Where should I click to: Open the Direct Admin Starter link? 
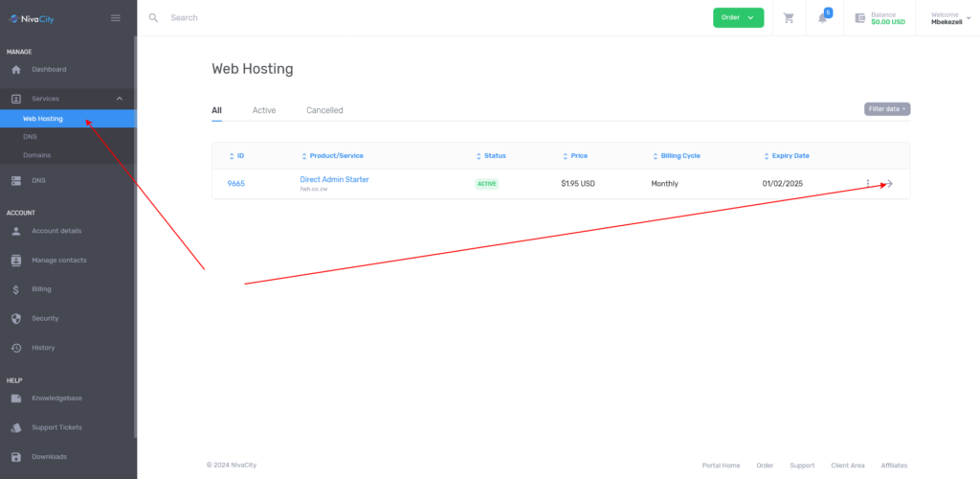click(x=334, y=179)
